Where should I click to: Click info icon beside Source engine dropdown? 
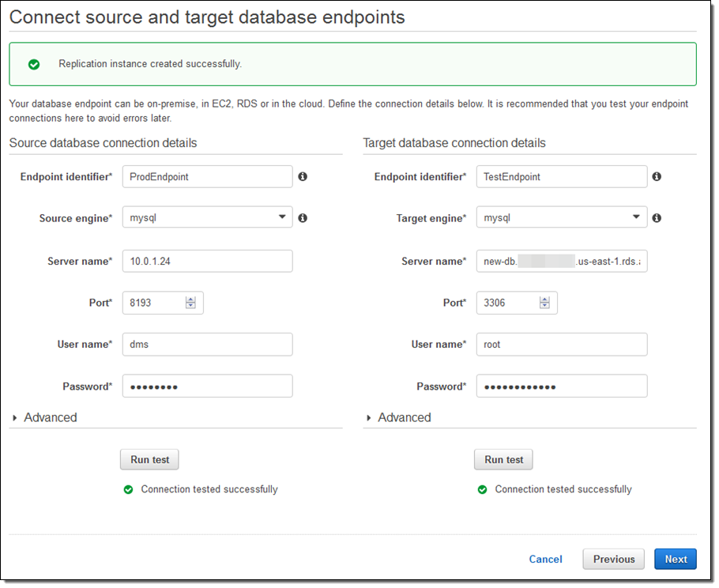[303, 218]
